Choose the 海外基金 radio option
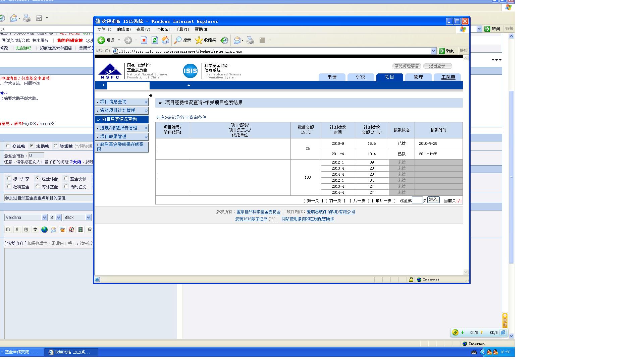The width and height of the screenshot is (644, 362). [x=38, y=187]
